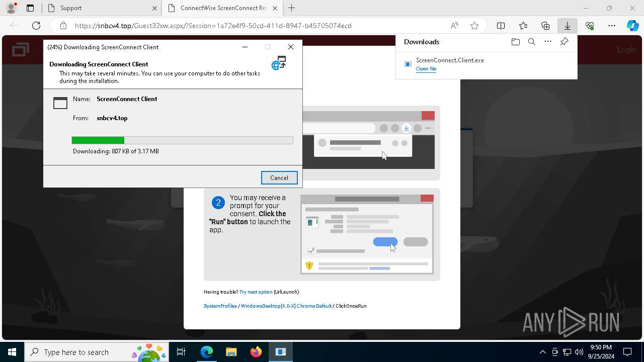Click the Open file link
The image size is (644, 362).
click(426, 69)
